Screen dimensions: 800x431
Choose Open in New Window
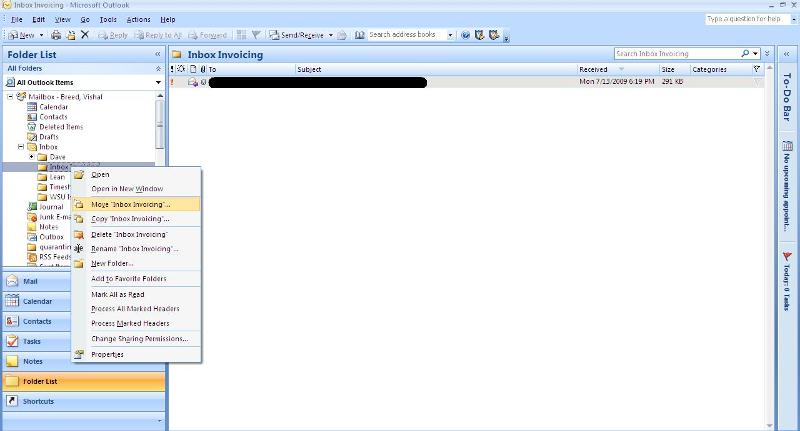coord(136,189)
